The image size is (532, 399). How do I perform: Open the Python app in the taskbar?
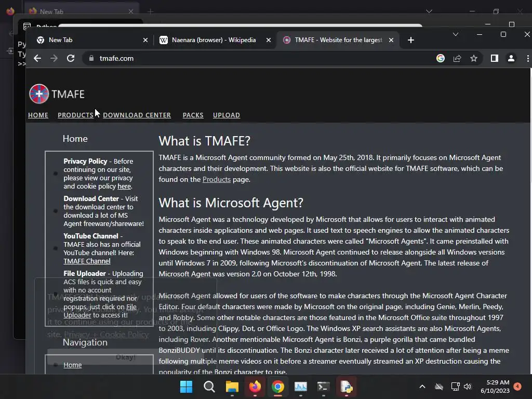pyautogui.click(x=347, y=387)
